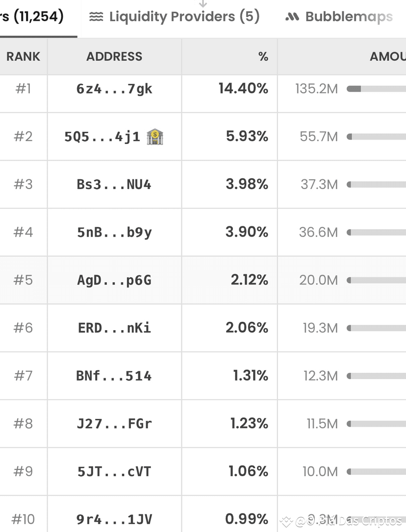This screenshot has height=532, width=406.
Task: Click address Bs3...NU4 in rank #3
Action: (114, 184)
